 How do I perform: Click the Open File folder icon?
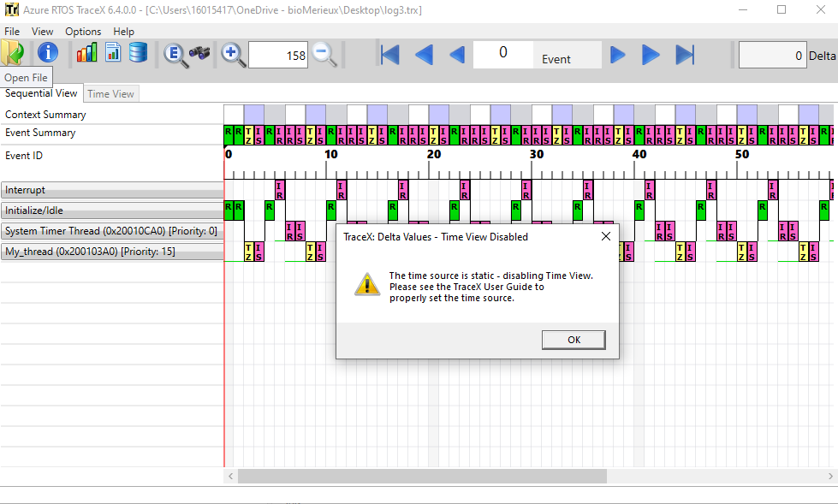(13, 53)
